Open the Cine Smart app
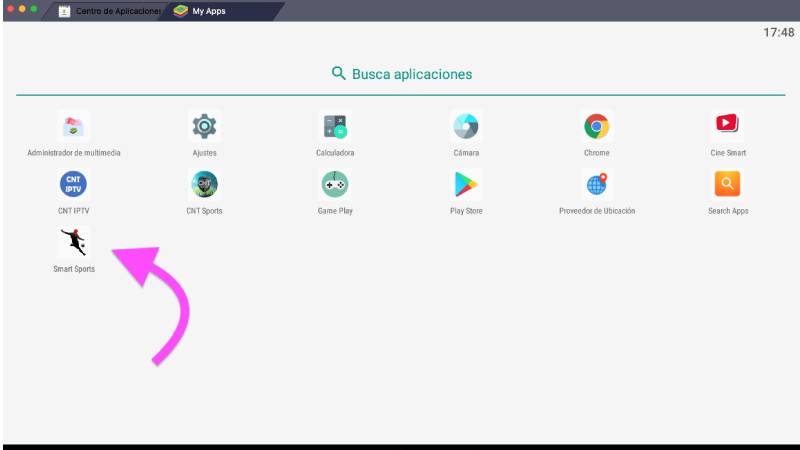The width and height of the screenshot is (800, 450). [x=727, y=125]
